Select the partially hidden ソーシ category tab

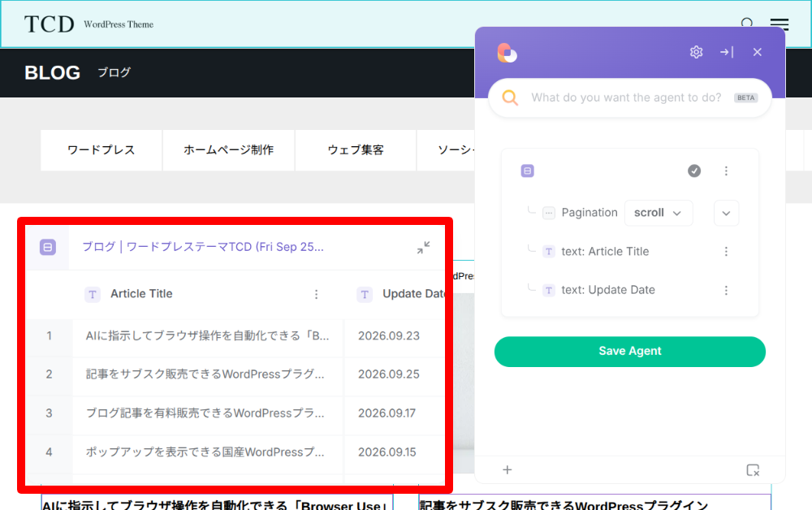[446, 150]
